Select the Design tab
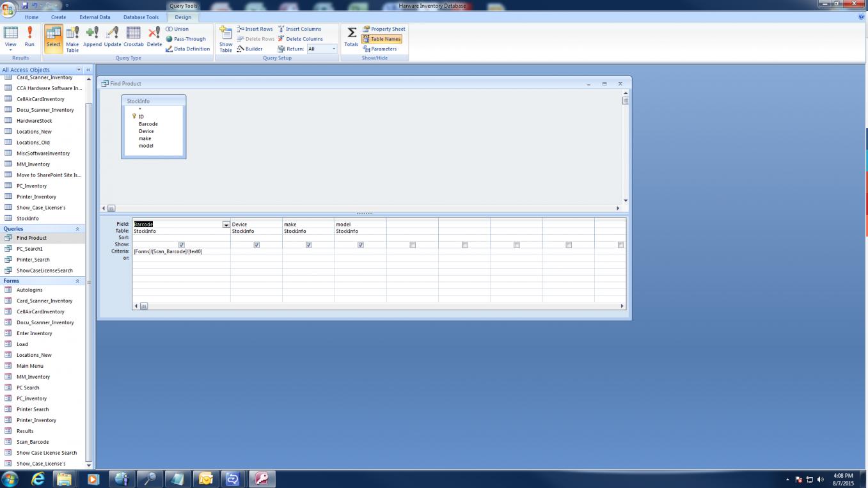 [x=183, y=17]
